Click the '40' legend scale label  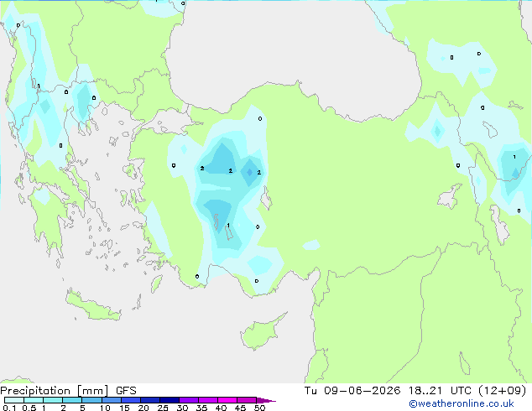[x=221, y=408]
